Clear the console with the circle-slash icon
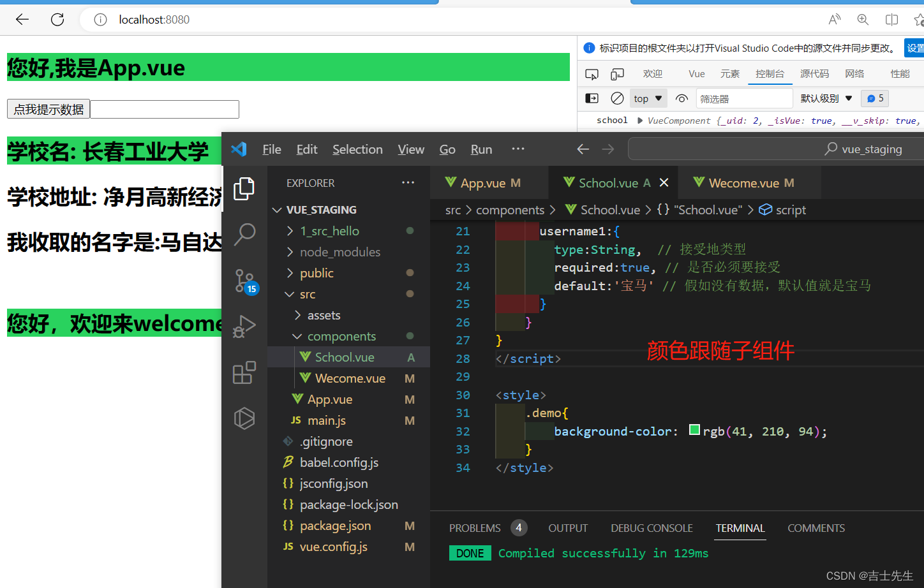Screen dimensions: 924x588 617,98
